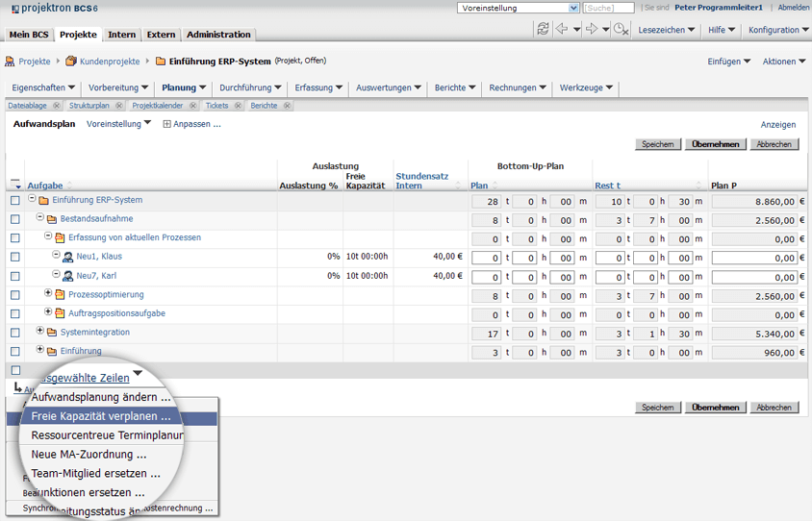Screen dimensions: 812x521
Task: Click the top Speichern button
Action: click(658, 144)
